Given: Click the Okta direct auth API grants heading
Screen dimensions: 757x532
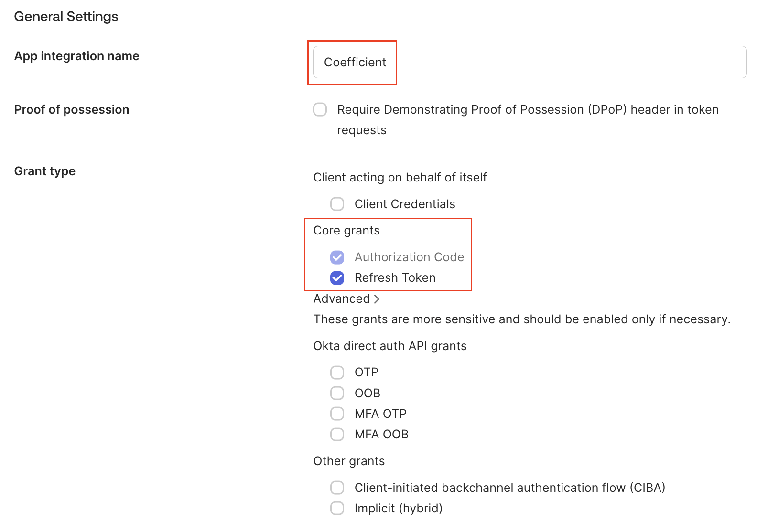Looking at the screenshot, I should (389, 346).
